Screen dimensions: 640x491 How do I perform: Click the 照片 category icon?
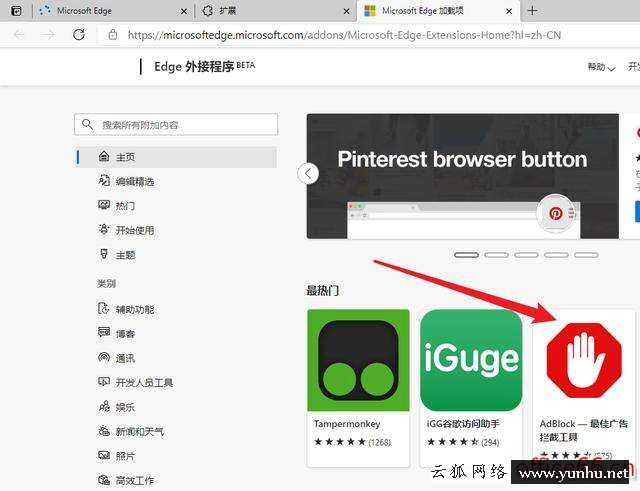(x=104, y=455)
